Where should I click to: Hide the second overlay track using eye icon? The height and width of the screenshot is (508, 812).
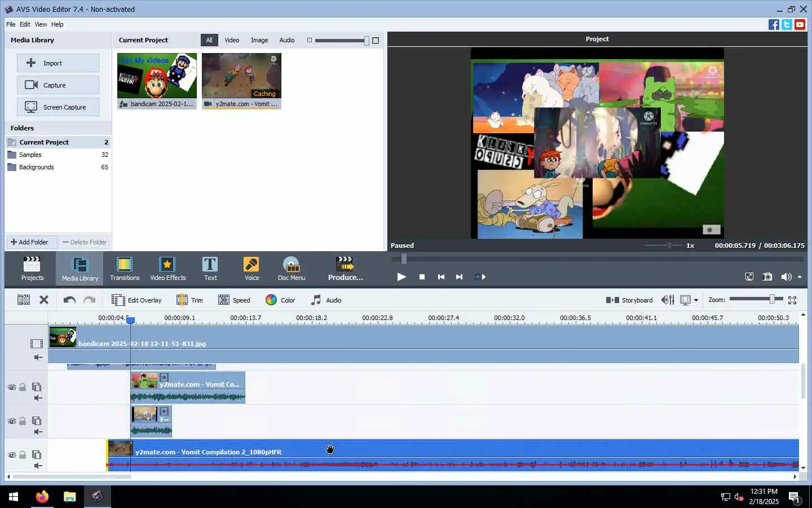click(x=11, y=421)
